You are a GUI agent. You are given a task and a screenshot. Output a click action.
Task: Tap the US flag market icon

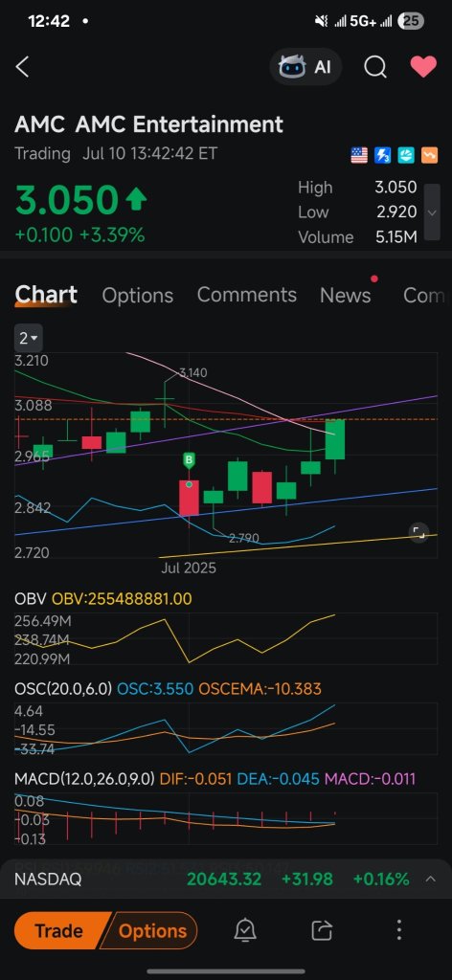tap(359, 155)
